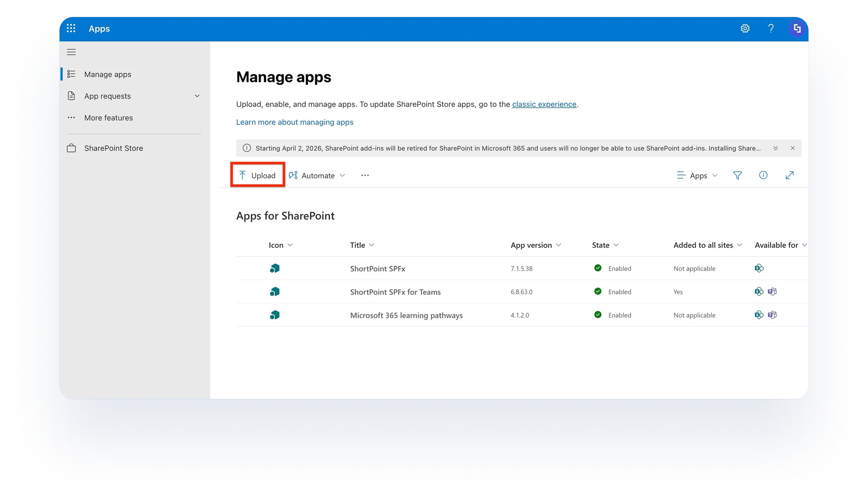
Task: Select the ShortPoint SPFx title
Action: pos(377,268)
